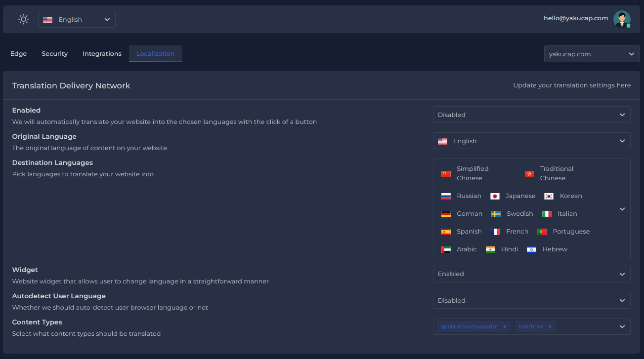Image resolution: width=644 pixels, height=359 pixels.
Task: Click the Swedish flag icon
Action: 496,214
